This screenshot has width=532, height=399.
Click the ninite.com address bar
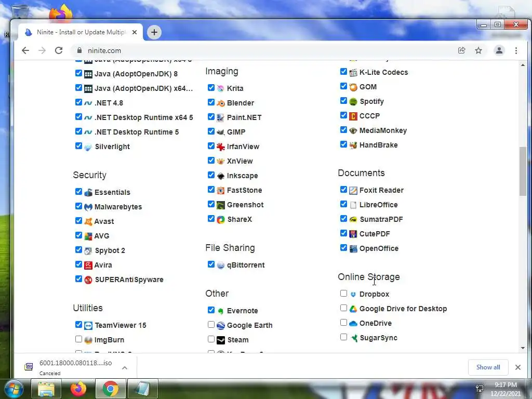click(264, 50)
